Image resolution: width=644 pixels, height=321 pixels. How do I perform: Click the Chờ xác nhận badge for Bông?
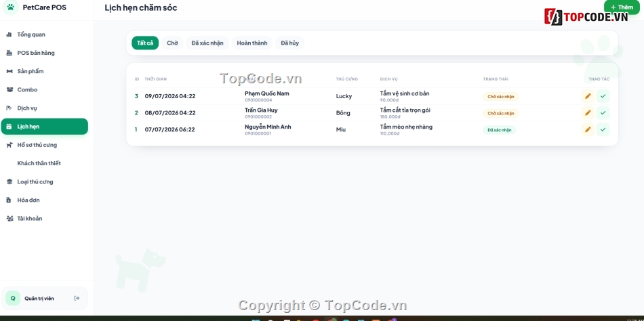pos(501,113)
